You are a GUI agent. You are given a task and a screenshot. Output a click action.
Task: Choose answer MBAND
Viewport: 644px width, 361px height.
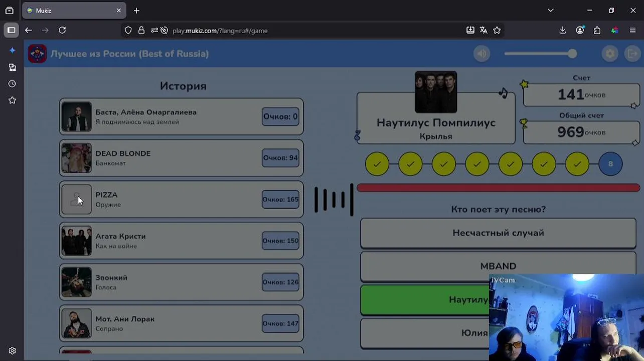pos(498,266)
